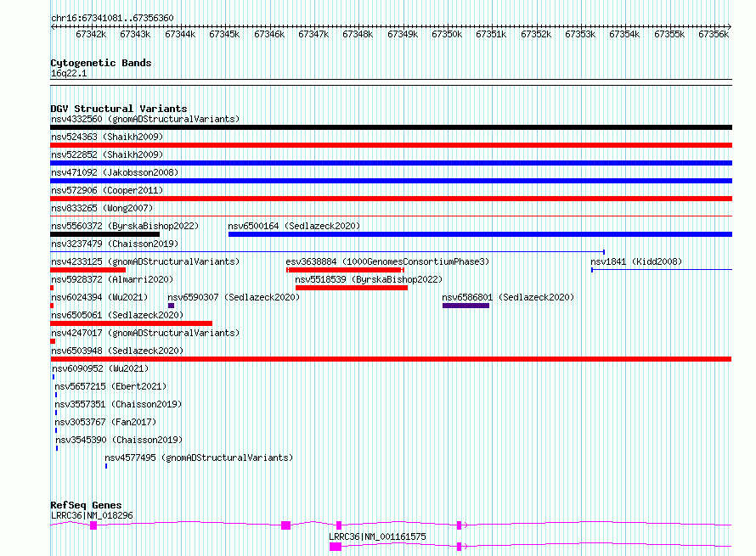
Task: Open nsv6090952 (Wu2021) label
Action: coord(100,368)
